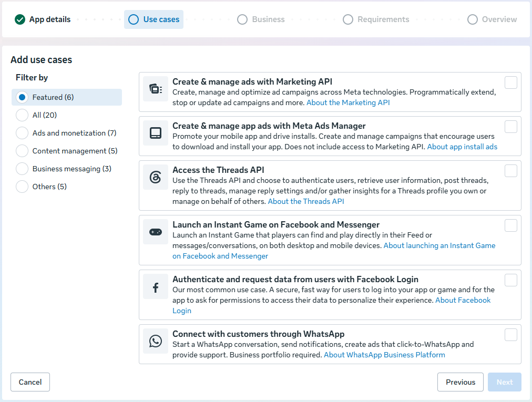This screenshot has height=402, width=532.
Task: Go to the Overview step
Action: tap(492, 19)
